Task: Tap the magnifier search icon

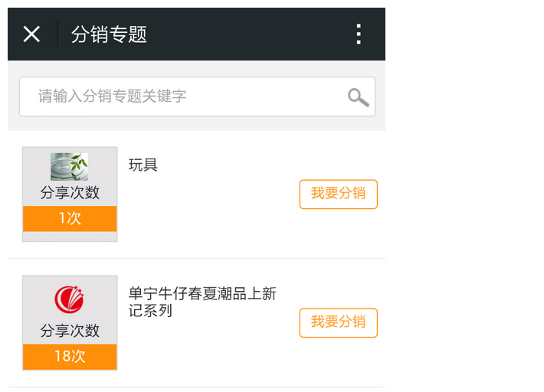Action: tap(358, 97)
